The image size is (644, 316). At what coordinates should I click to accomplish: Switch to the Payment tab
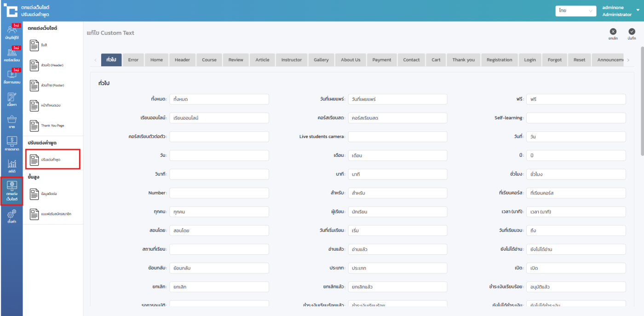[x=381, y=60]
